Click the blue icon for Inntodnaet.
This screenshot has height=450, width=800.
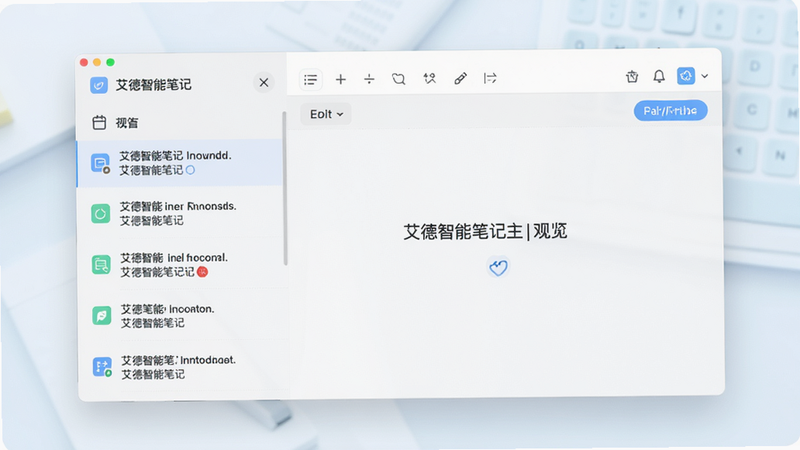[x=102, y=367]
